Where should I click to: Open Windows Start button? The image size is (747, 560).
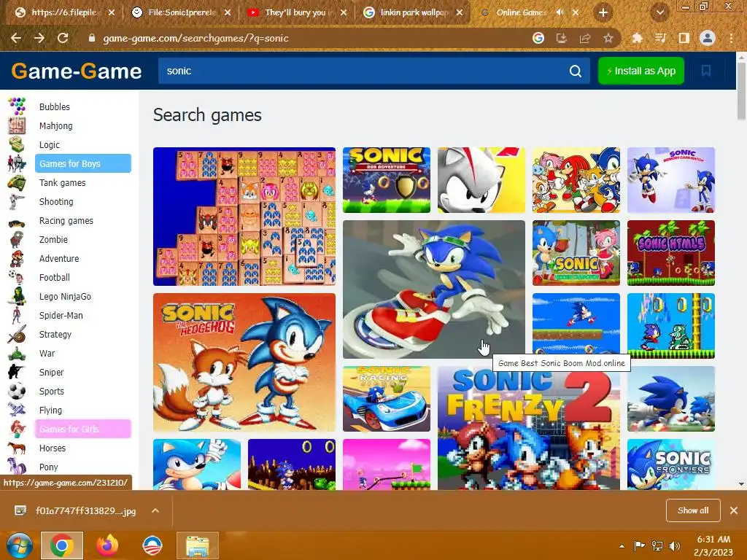click(20, 545)
